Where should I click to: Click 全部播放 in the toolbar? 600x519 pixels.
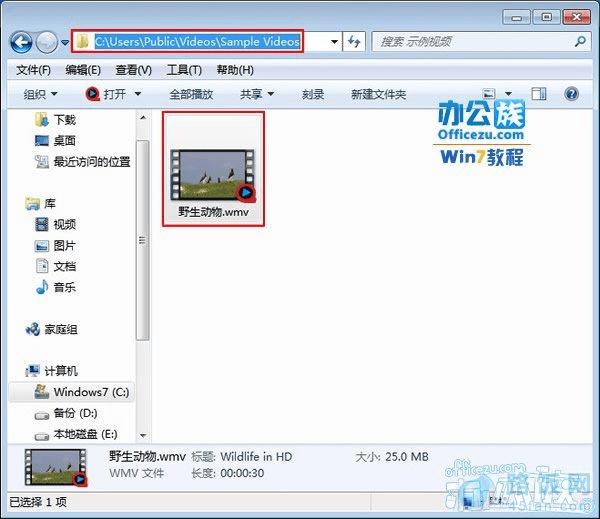[x=191, y=94]
